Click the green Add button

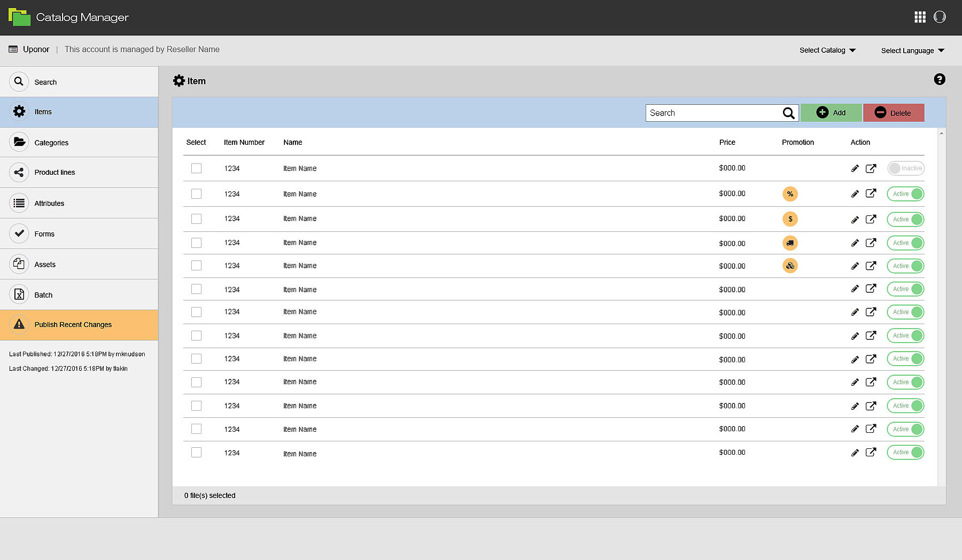click(x=831, y=113)
